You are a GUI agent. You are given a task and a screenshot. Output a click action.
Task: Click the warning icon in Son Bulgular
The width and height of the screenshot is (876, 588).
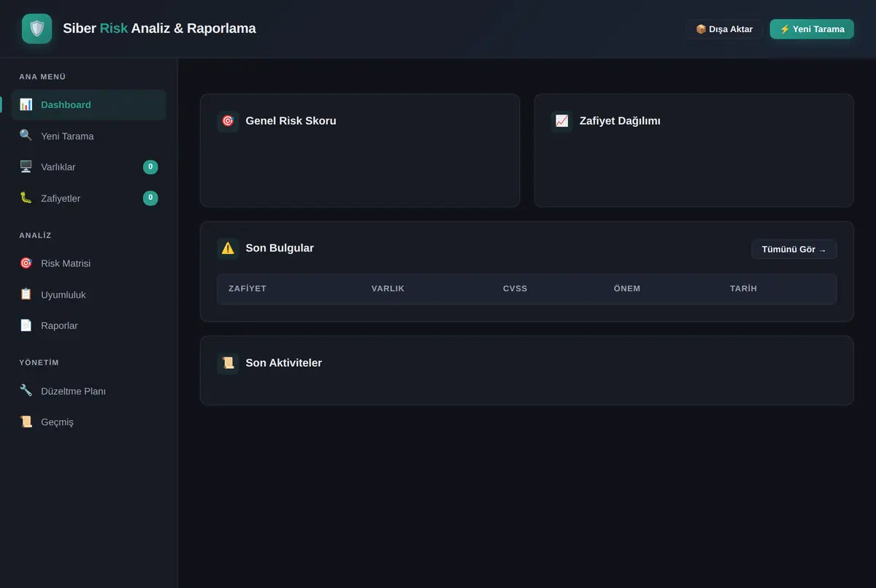tap(228, 248)
